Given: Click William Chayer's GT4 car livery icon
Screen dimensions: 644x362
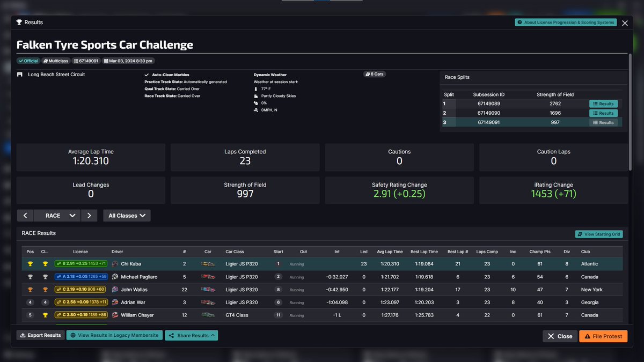Looking at the screenshot, I should point(208,315).
